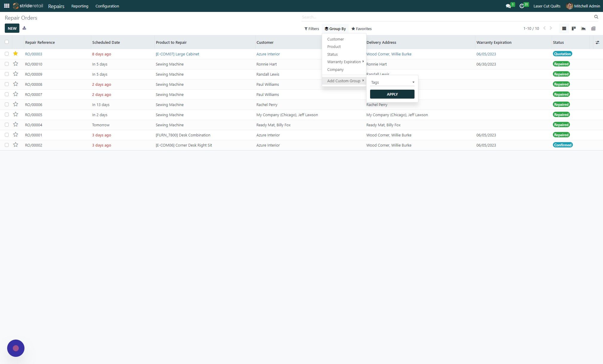Select checkbox for RO/00008
This screenshot has height=364, width=603.
coord(7,84)
